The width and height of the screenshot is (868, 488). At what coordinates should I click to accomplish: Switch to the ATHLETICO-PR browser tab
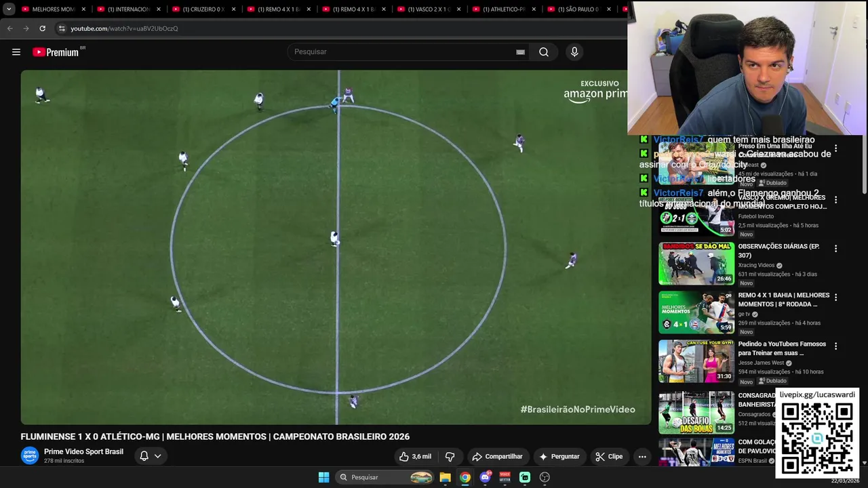pyautogui.click(x=504, y=9)
